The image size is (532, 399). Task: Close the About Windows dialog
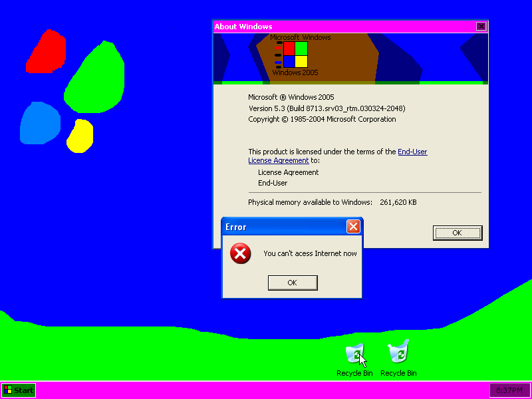click(x=481, y=27)
